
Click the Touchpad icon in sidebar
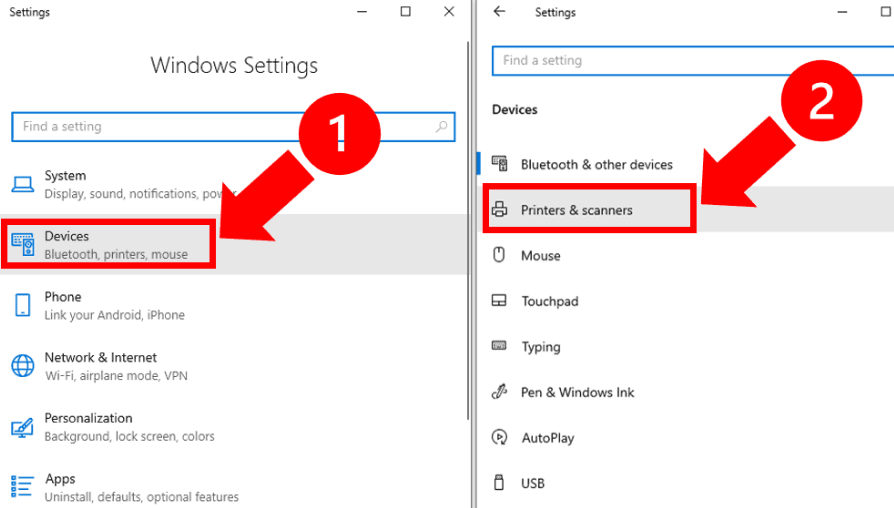click(500, 301)
